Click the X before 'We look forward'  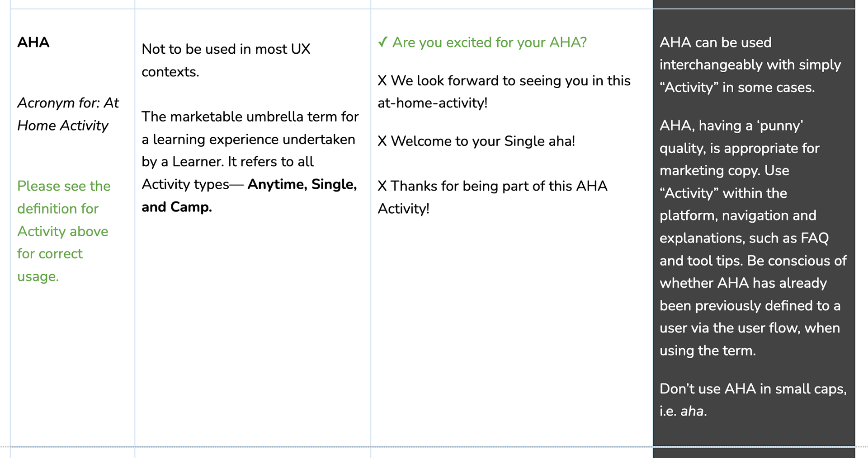(x=382, y=81)
